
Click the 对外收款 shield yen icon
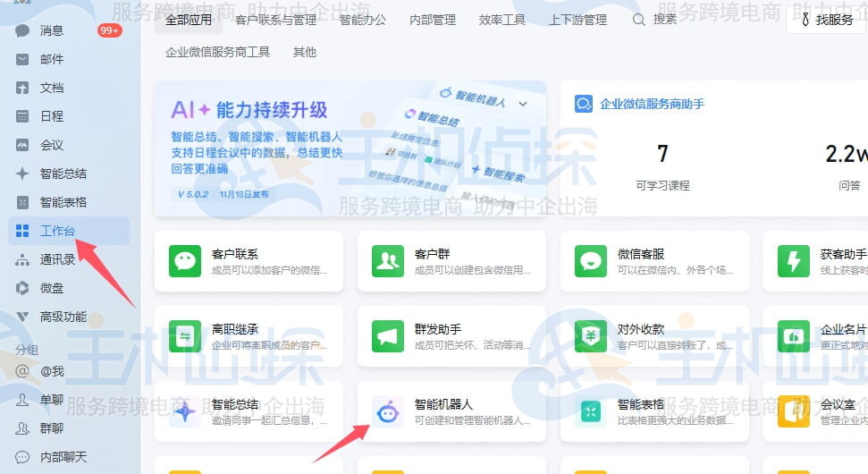(x=591, y=336)
